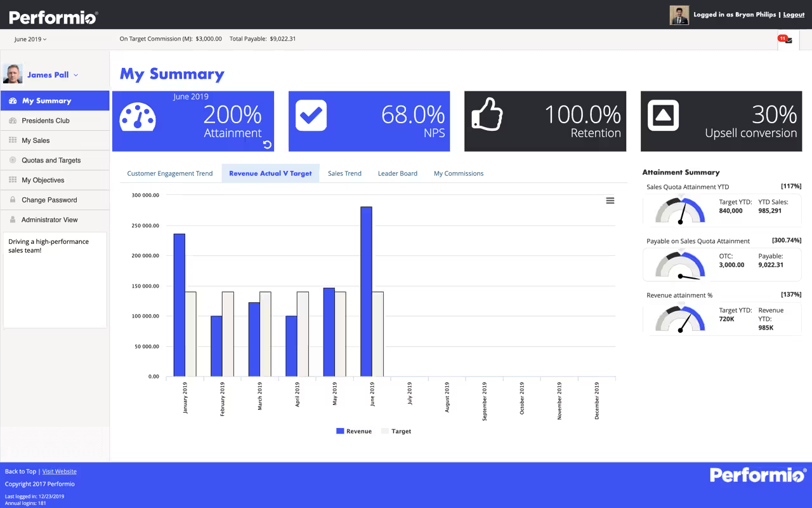
Task: Select the Change Password lock icon
Action: pyautogui.click(x=14, y=199)
